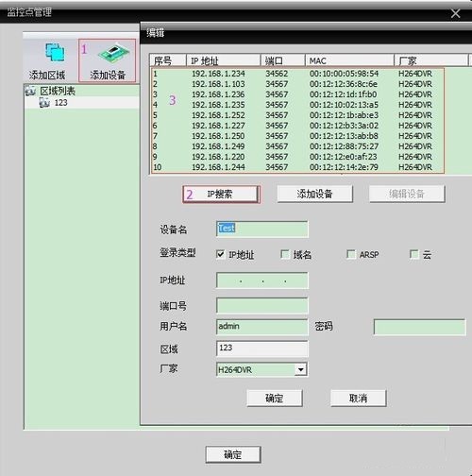Click the IP搜索 button
The height and width of the screenshot is (476, 472).
coord(221,194)
